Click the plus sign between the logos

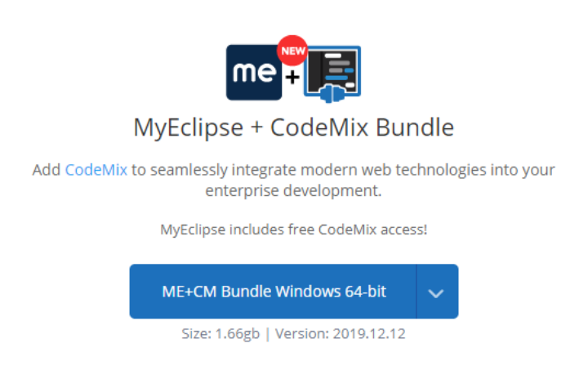tap(292, 78)
